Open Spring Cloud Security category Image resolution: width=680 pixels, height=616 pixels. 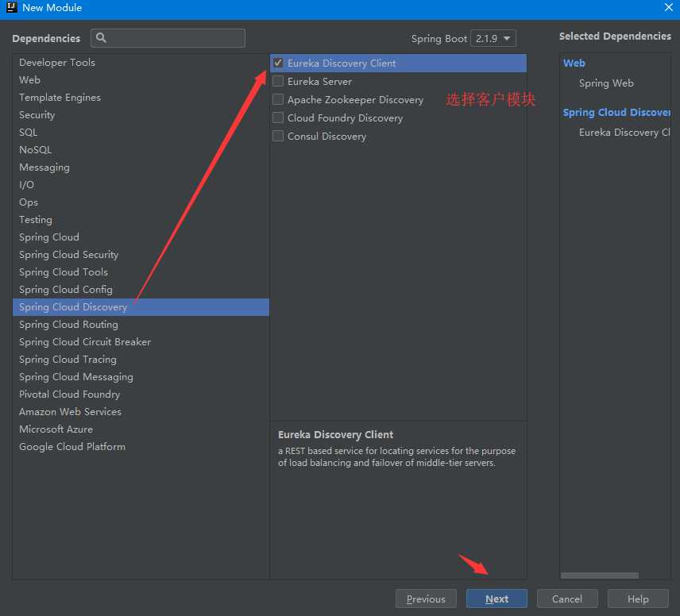coord(141,255)
